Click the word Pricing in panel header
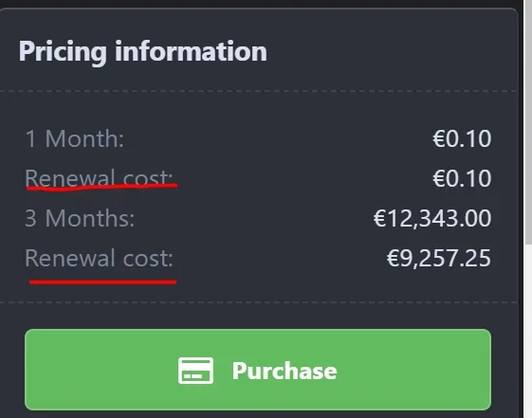The image size is (532, 418). click(63, 51)
